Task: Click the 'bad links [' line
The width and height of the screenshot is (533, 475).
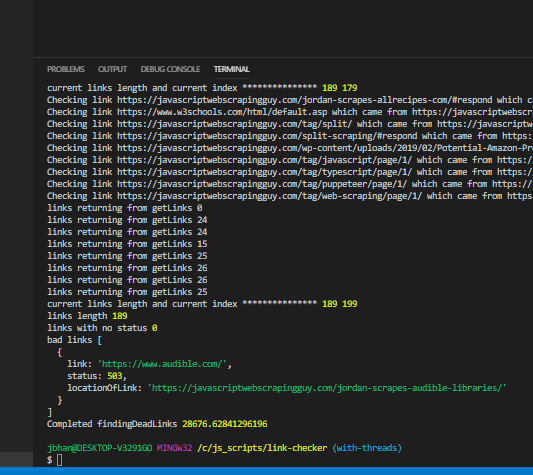Action: click(74, 340)
